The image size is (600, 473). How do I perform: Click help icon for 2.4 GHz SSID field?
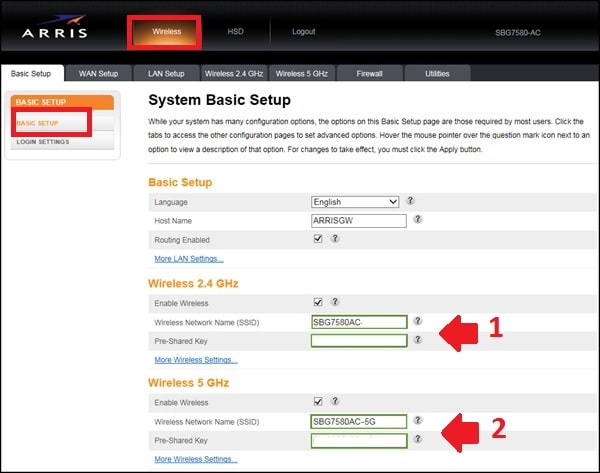[418, 321]
